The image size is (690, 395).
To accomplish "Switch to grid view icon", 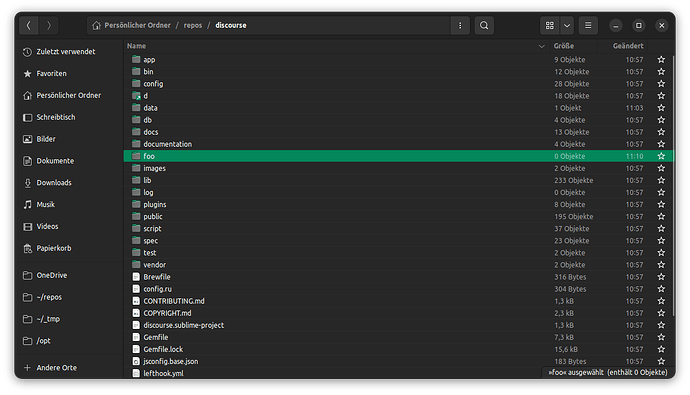I will 550,26.
